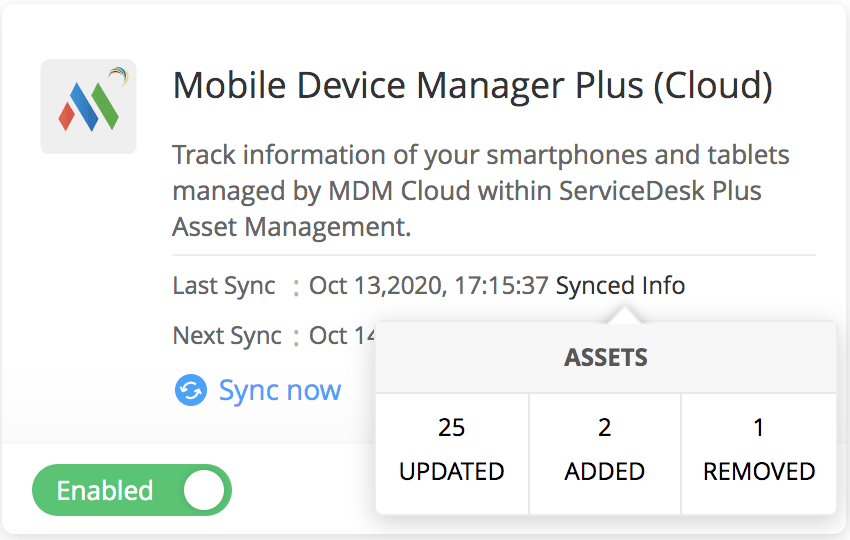850x540 pixels.
Task: Click the white knob on the Enabled switch
Action: click(x=204, y=491)
